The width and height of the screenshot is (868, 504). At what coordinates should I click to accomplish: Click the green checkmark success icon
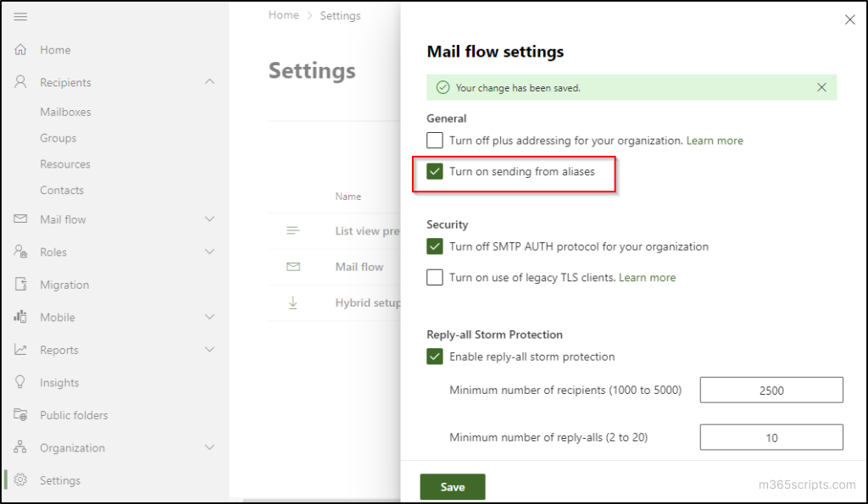click(442, 87)
